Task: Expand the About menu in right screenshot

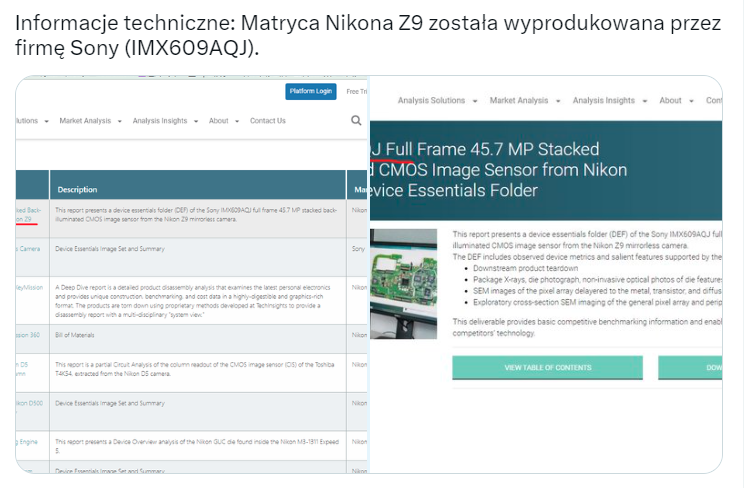Action: [676, 100]
